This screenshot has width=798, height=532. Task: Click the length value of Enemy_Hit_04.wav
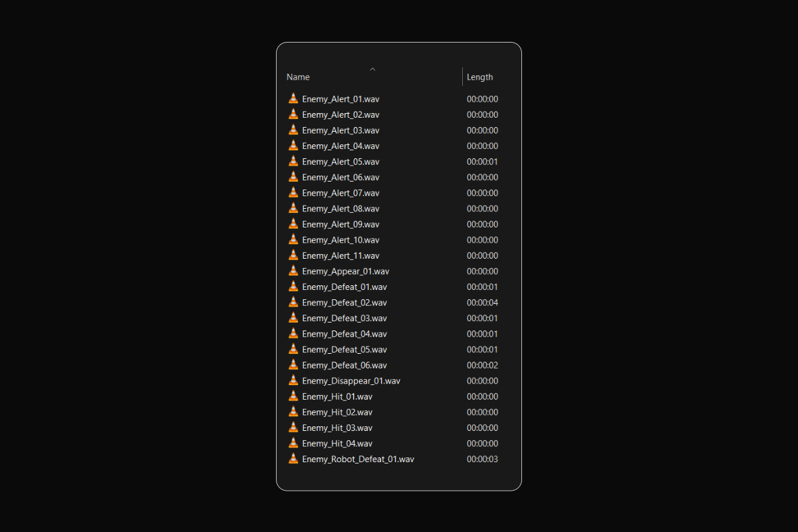coord(482,444)
